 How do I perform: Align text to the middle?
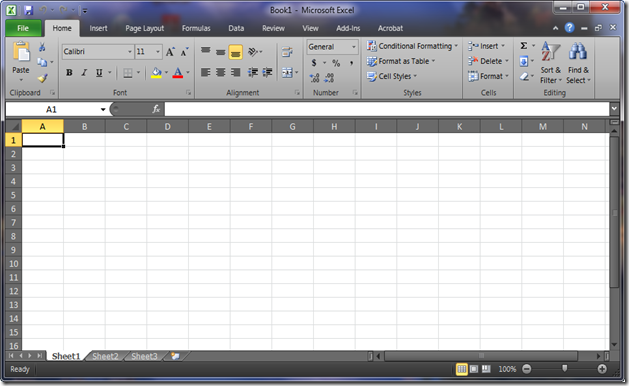[221, 52]
